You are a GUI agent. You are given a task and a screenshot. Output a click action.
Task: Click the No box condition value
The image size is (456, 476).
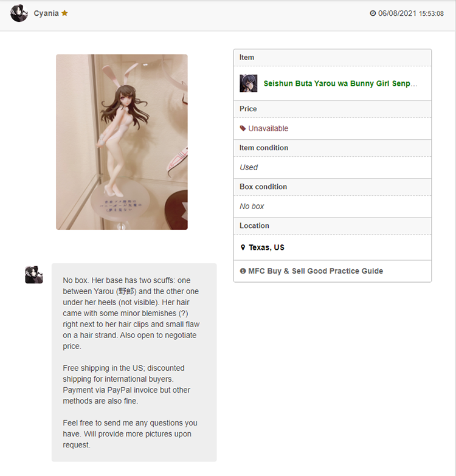pos(252,206)
